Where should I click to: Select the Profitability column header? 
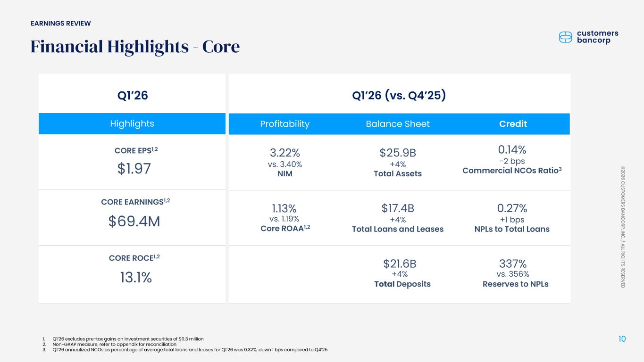(285, 124)
